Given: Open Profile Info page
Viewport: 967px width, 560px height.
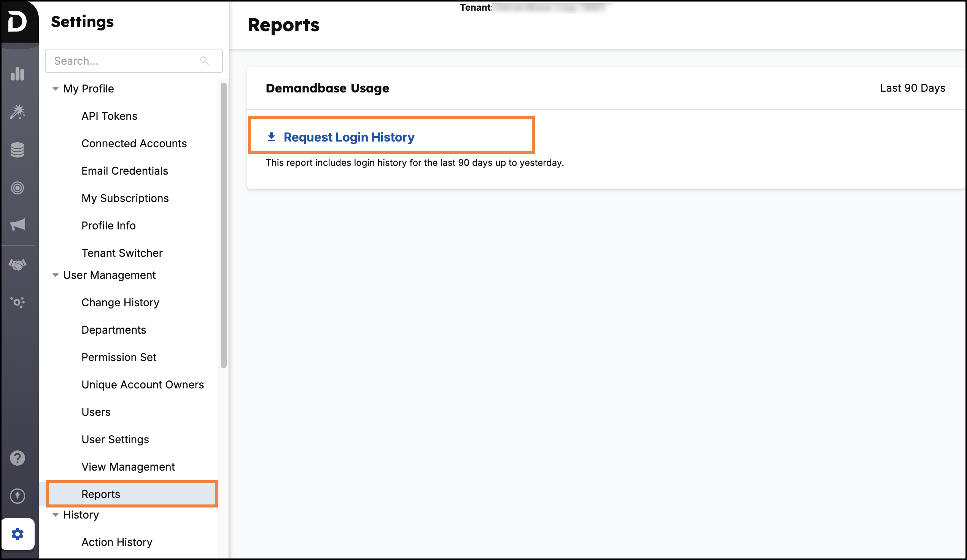Looking at the screenshot, I should pos(108,225).
